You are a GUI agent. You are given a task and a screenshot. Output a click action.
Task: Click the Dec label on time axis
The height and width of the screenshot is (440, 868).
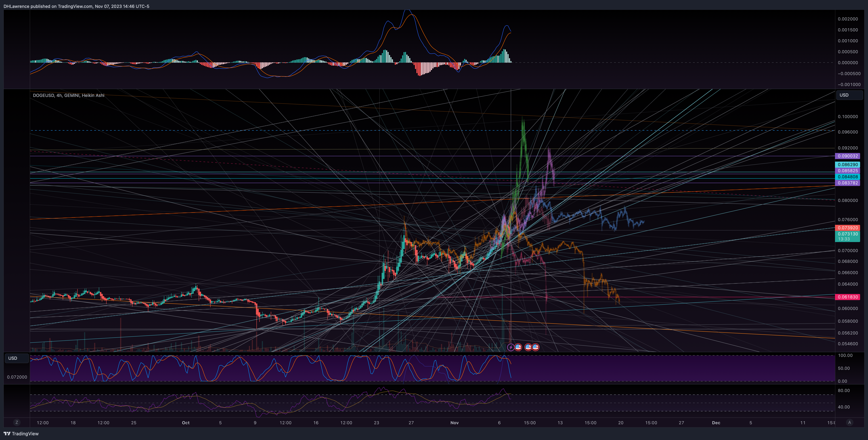click(716, 423)
